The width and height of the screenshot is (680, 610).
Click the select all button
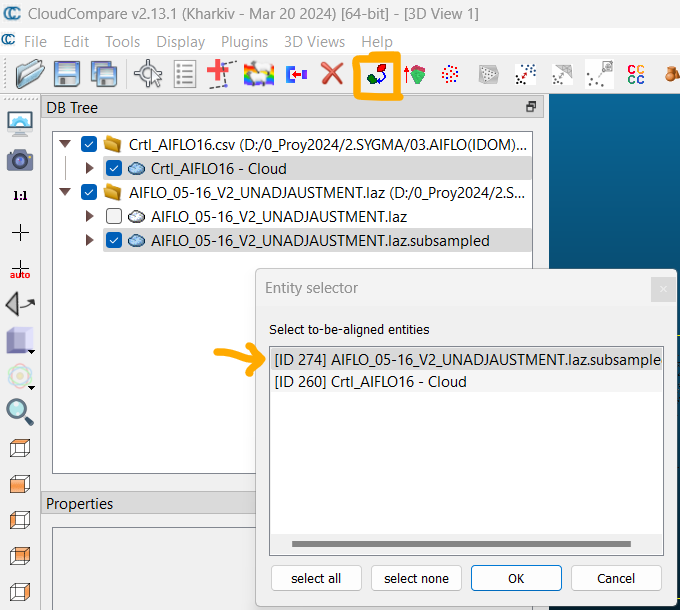coord(316,578)
